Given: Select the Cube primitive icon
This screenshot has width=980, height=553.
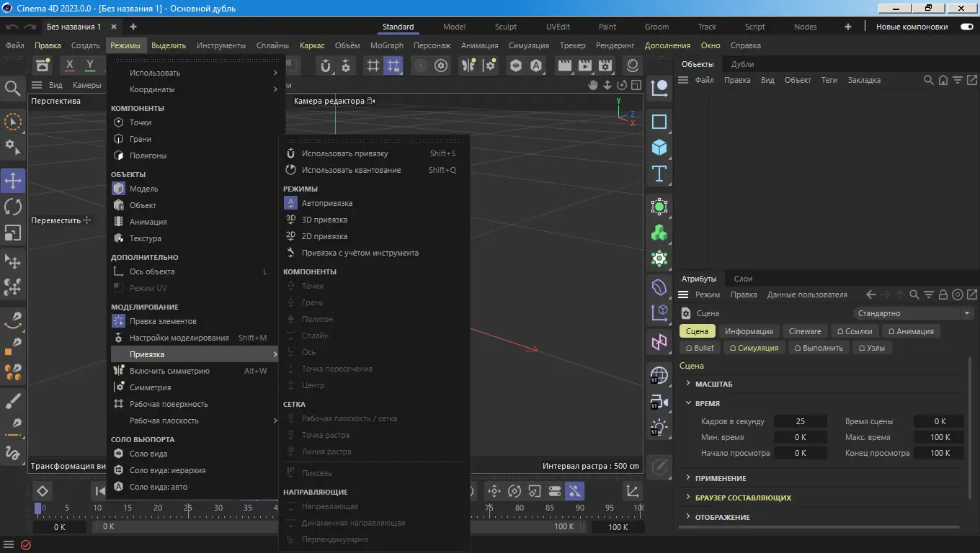Looking at the screenshot, I should point(659,147).
